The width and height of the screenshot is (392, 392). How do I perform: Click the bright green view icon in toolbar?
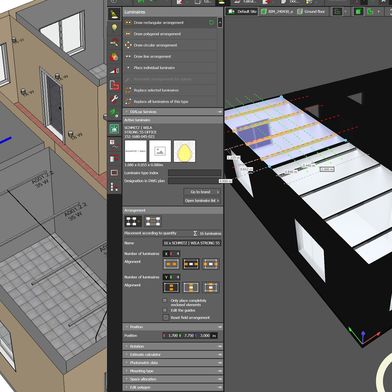(359, 12)
